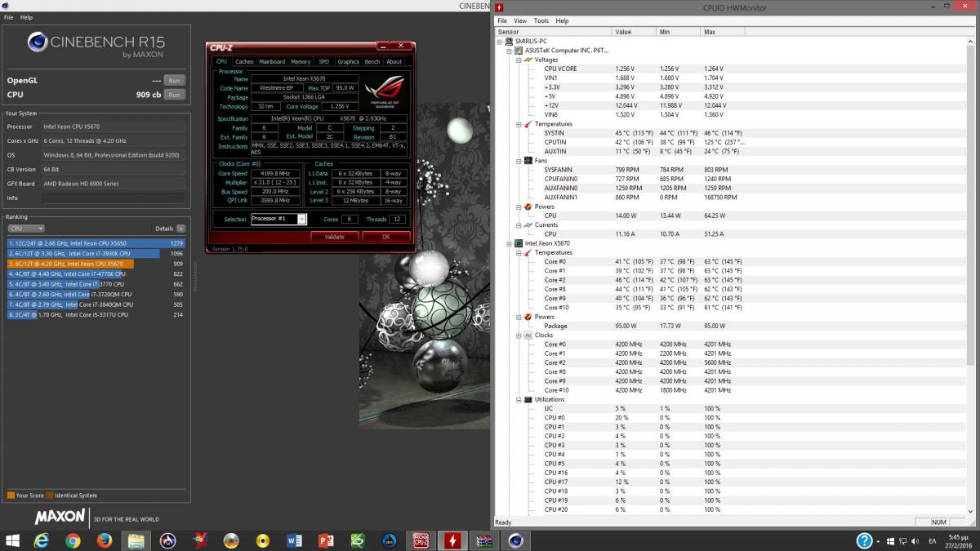The image size is (980, 551).
Task: Run the CPU benchmark in Cinebench
Action: (174, 95)
